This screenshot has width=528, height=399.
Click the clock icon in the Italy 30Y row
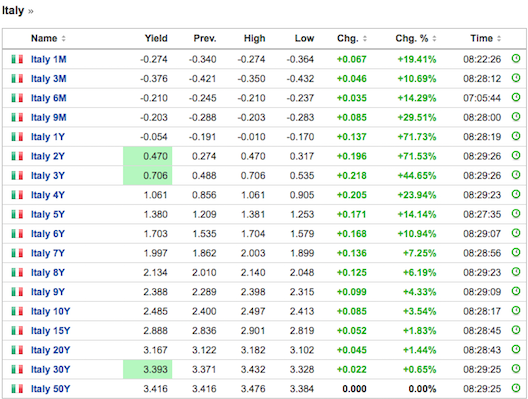tap(516, 369)
